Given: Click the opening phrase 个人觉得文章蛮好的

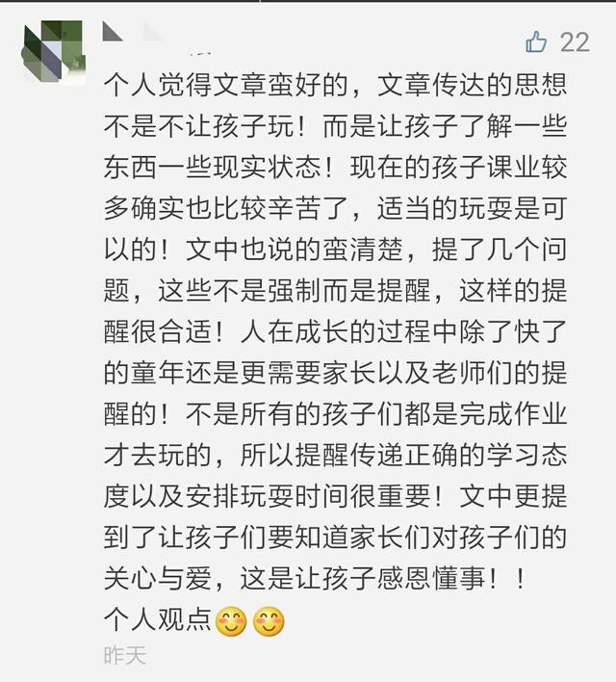Looking at the screenshot, I should [x=225, y=85].
